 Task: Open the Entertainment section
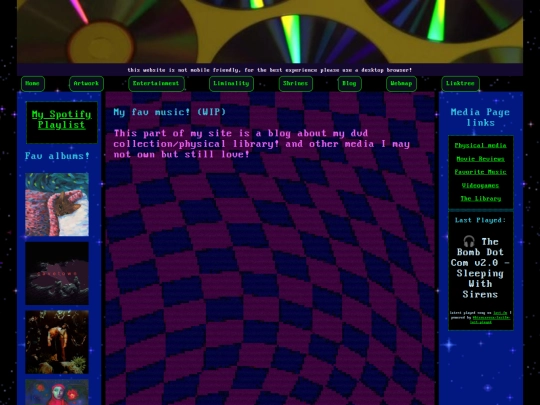pos(156,84)
